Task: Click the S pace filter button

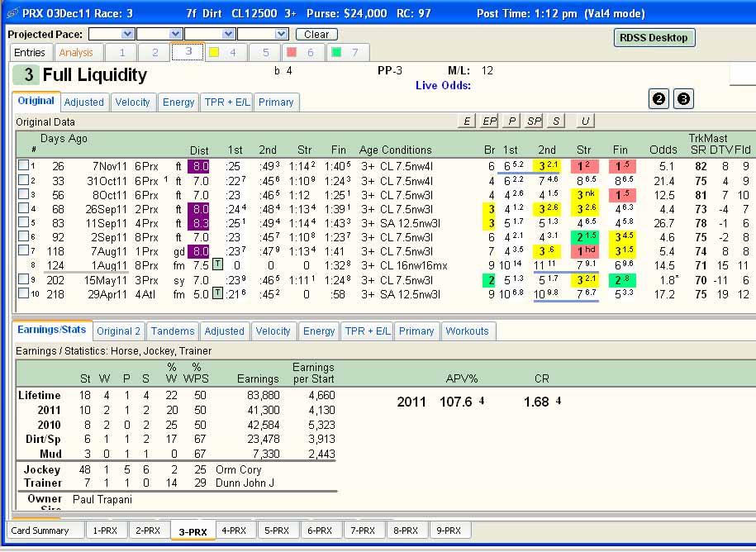Action: point(556,121)
